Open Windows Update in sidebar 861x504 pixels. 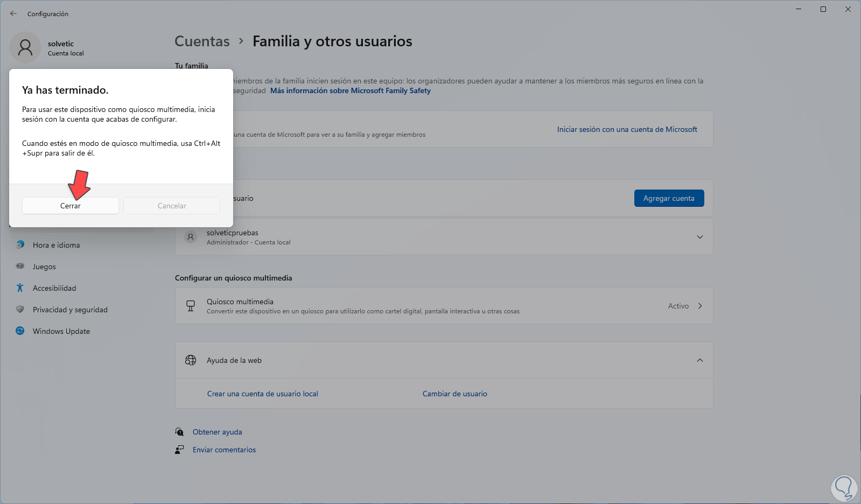pos(61,331)
